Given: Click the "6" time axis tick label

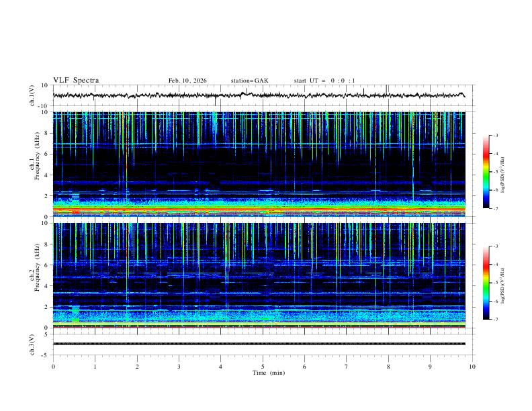Looking at the screenshot, I should click(x=304, y=367).
